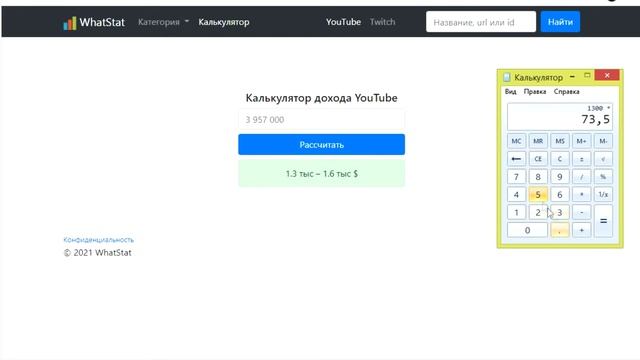Open the Вид menu in Calculator
The height and width of the screenshot is (360, 640).
tap(510, 91)
